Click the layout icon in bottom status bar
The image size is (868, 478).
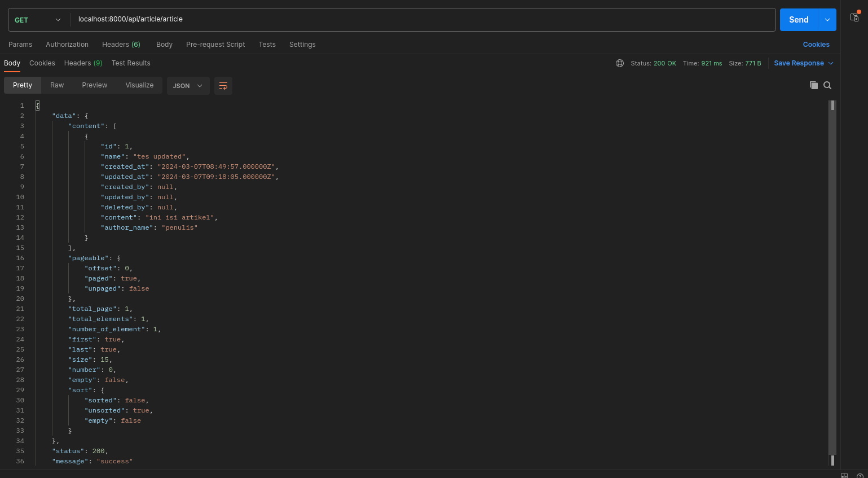[844, 476]
